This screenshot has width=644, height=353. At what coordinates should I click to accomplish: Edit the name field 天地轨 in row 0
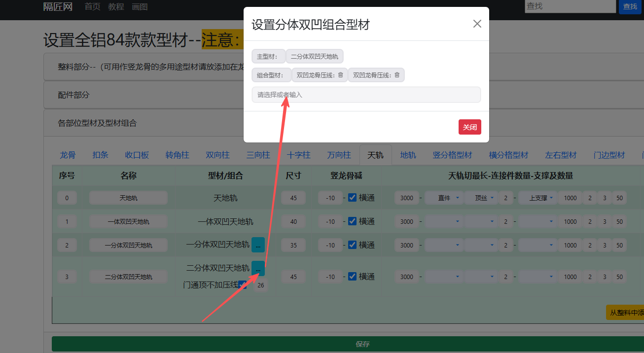coord(128,198)
